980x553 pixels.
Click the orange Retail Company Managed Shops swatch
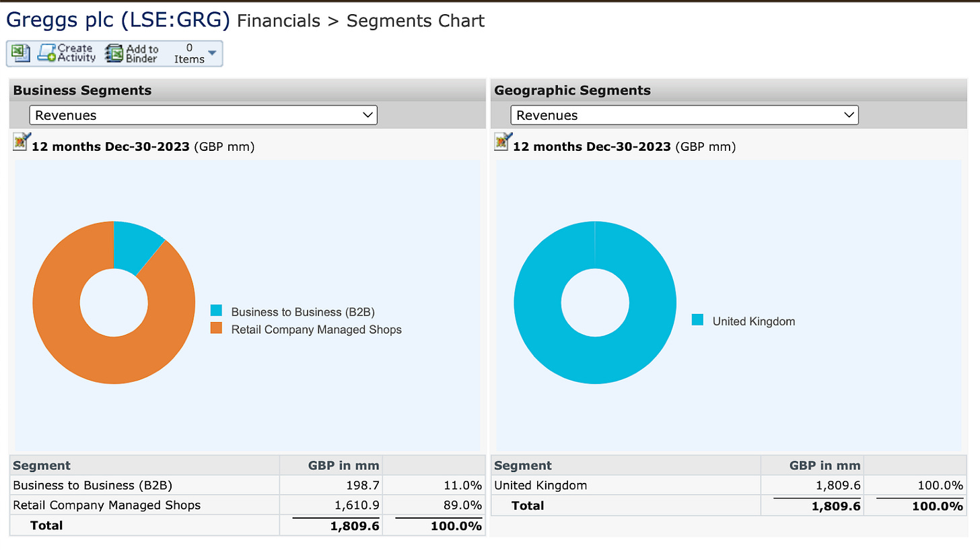tap(216, 329)
